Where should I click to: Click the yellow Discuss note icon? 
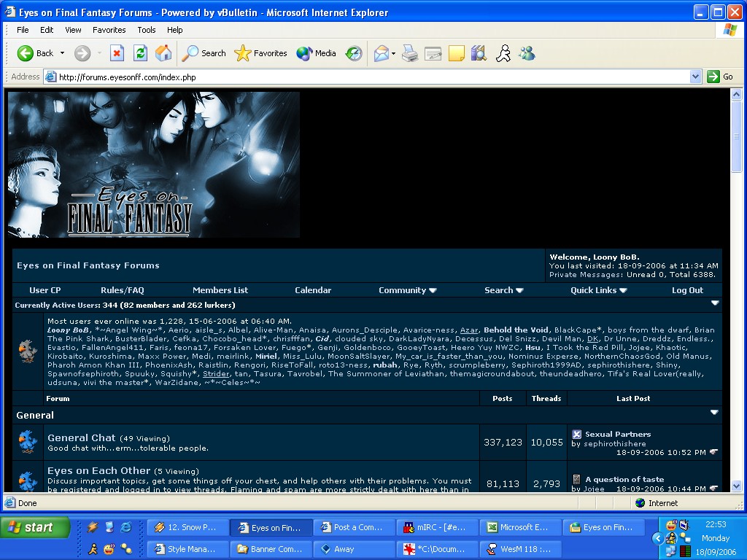tap(457, 52)
